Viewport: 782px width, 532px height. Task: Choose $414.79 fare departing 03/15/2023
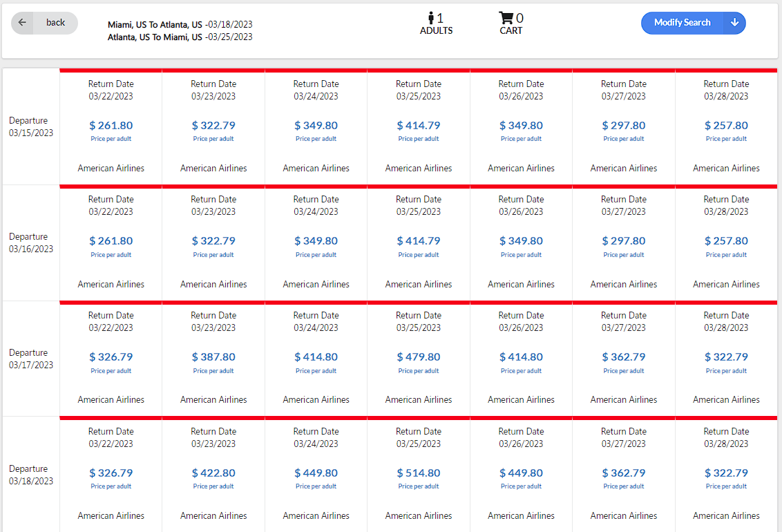419,126
